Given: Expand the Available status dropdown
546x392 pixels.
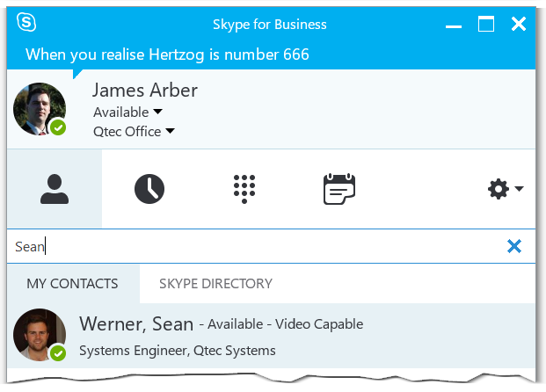Looking at the screenshot, I should point(157,112).
